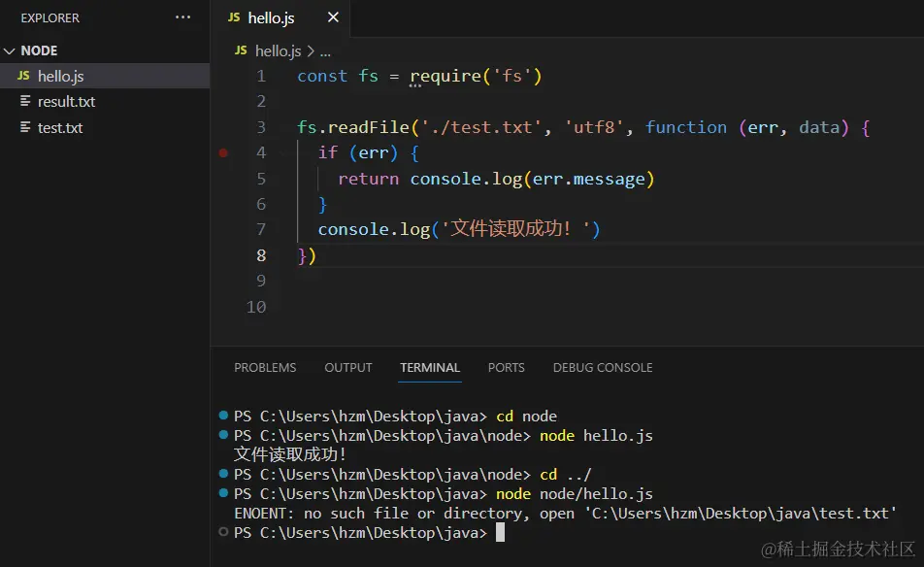
Task: Click the const keyword on line 1
Action: (322, 76)
